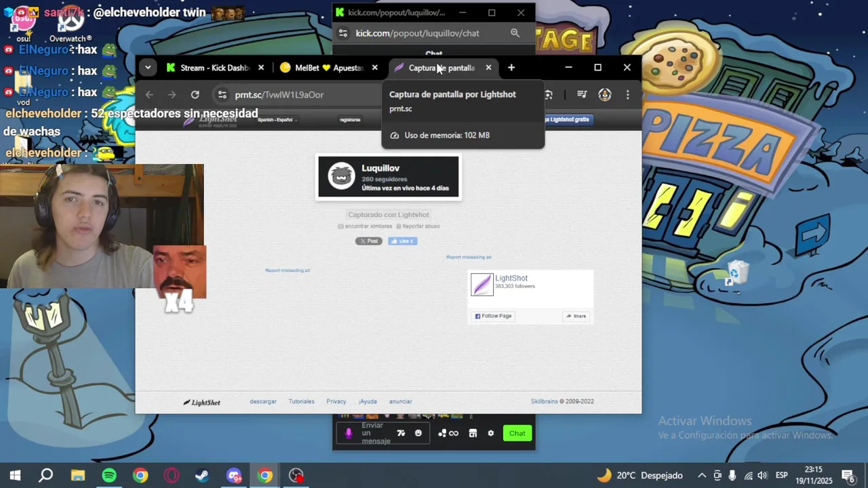Viewport: 868px width, 488px height.
Task: Click the Facebook Like button
Action: point(403,241)
